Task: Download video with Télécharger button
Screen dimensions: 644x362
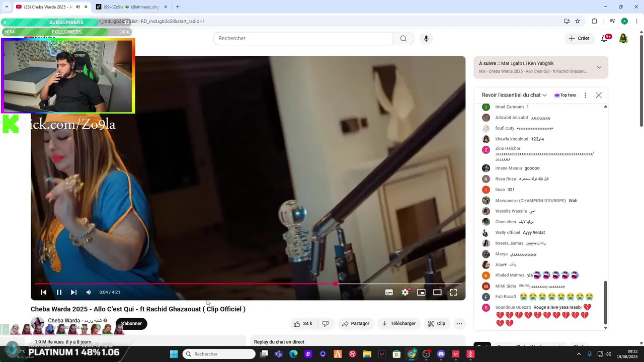Action: click(x=399, y=324)
